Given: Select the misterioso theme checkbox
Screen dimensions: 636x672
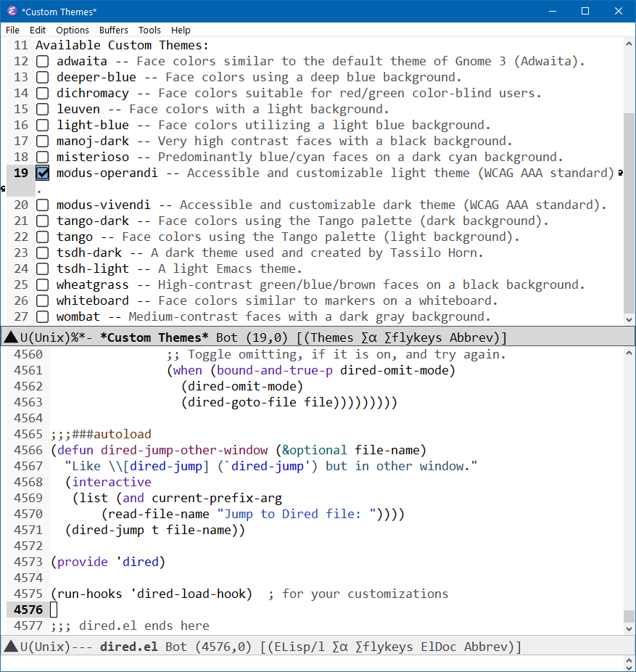Looking at the screenshot, I should (42, 157).
